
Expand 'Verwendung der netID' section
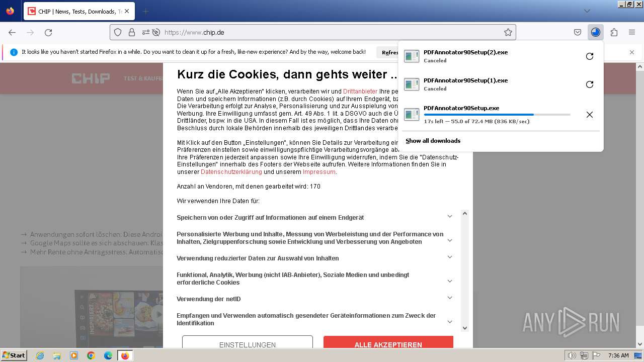pyautogui.click(x=450, y=298)
